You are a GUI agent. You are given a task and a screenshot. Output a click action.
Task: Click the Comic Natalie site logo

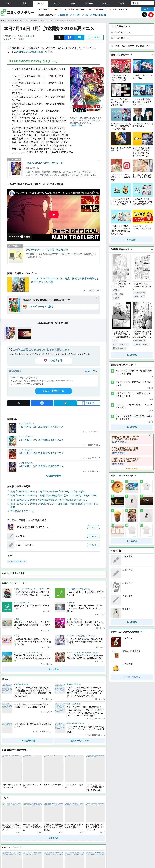coord(17,12)
